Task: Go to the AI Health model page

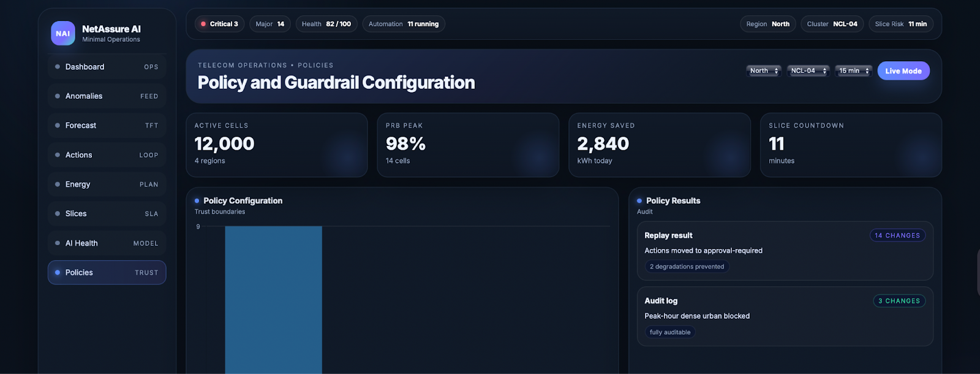Action: coord(107,243)
